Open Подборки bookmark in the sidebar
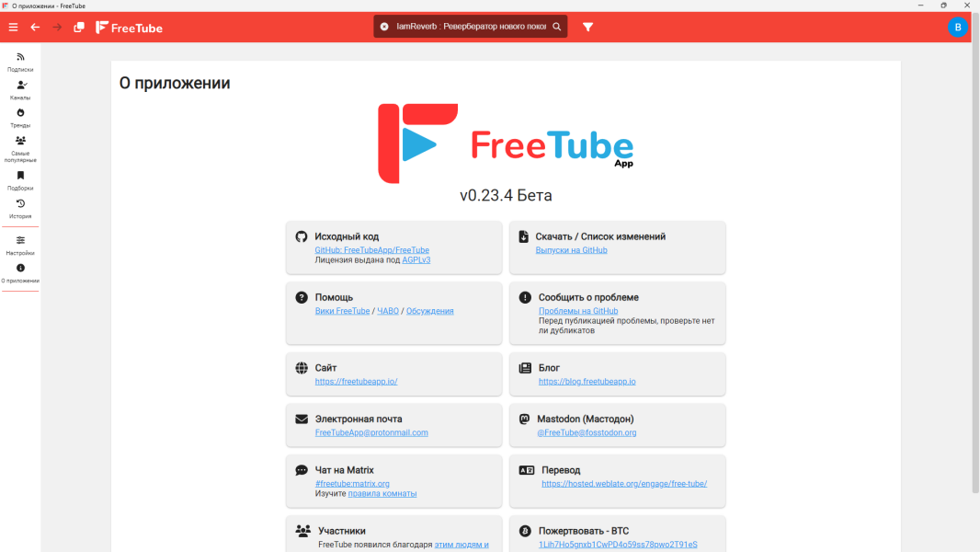Screen dimensions: 980x552 (x=20, y=180)
